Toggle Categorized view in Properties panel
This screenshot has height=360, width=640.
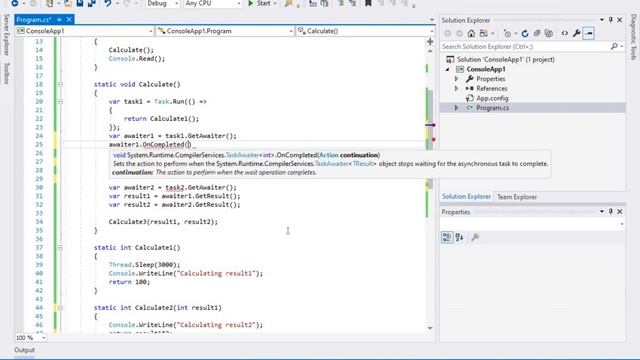pyautogui.click(x=447, y=238)
